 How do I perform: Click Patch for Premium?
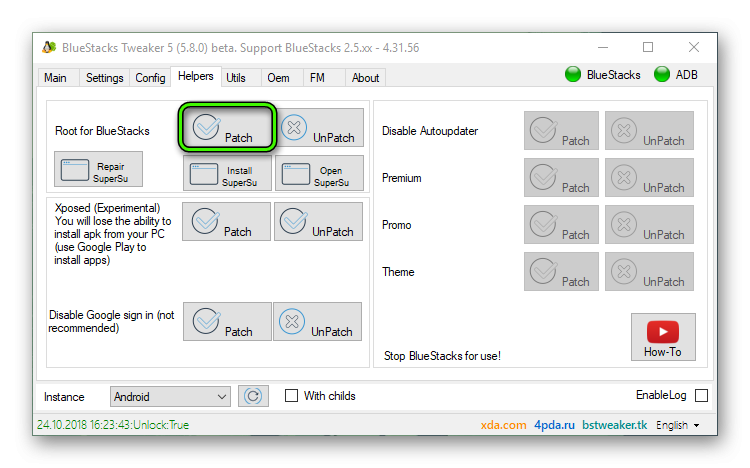tap(561, 178)
